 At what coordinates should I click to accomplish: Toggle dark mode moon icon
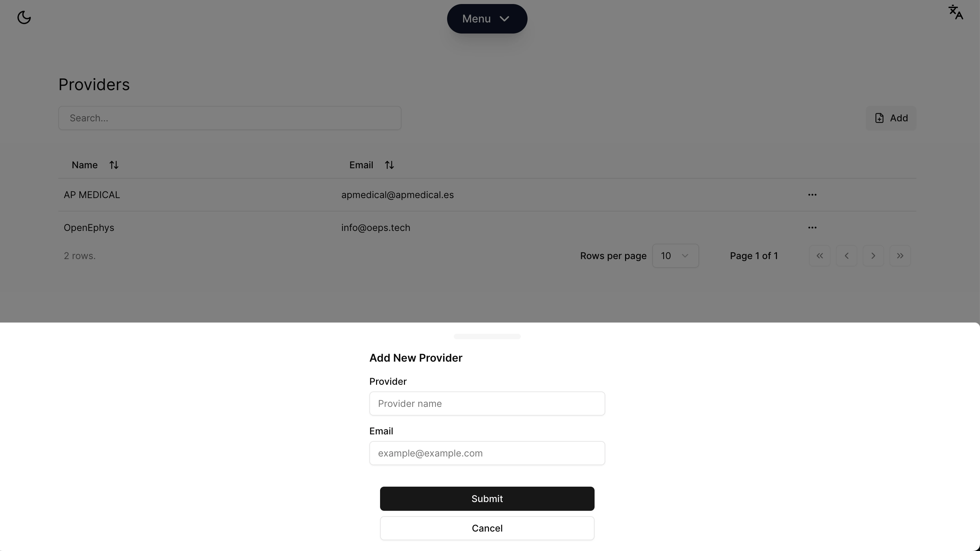[24, 17]
